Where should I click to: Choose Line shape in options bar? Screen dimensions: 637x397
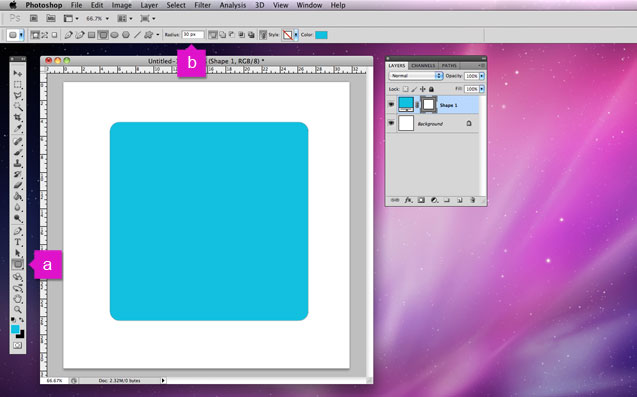(137, 35)
